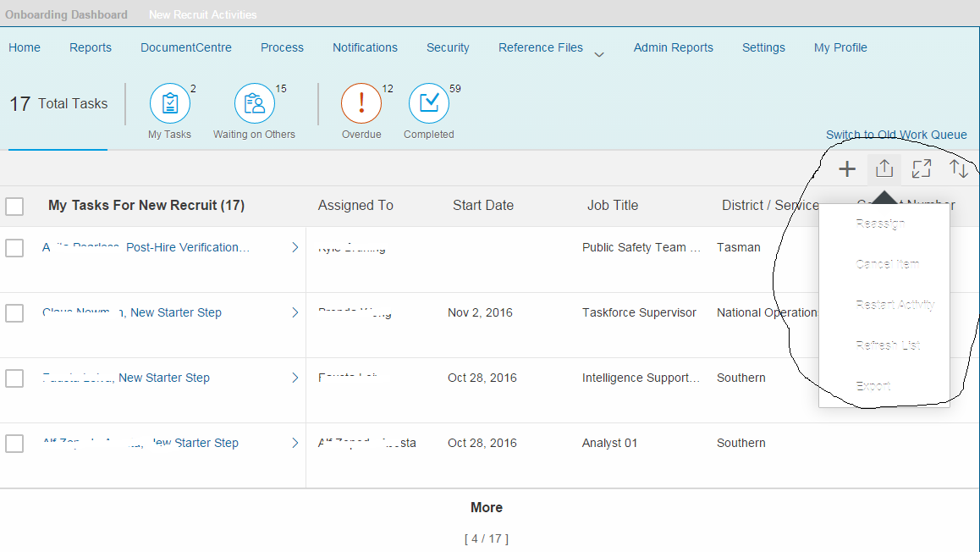The image size is (980, 552).
Task: Switch to the Onboarding Dashboard tab
Action: click(x=66, y=14)
